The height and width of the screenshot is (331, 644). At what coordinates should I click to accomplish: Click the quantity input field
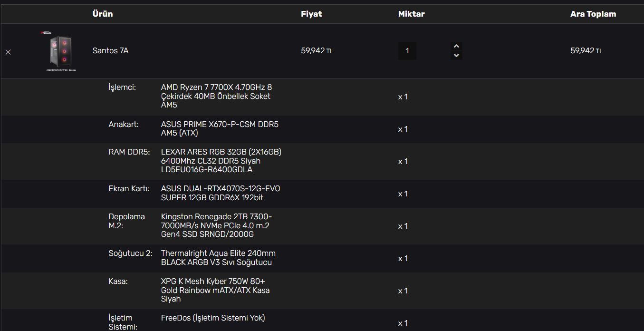(x=407, y=51)
